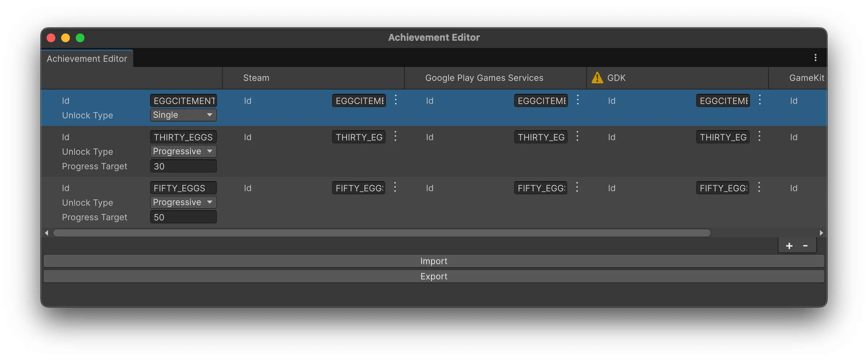Open the Steam options menu for EGGCITEMENT
Viewport: 868px width, 361px height.
coord(395,100)
